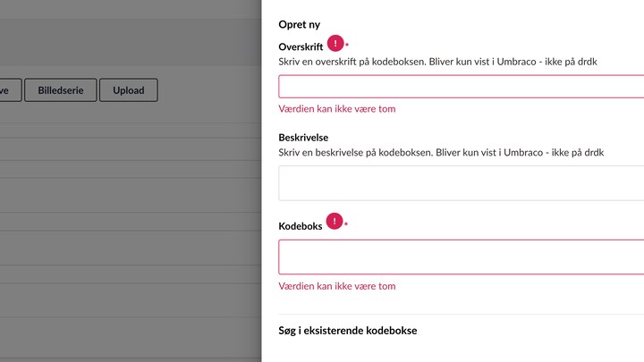Click the Overskrift validation error icon
Image resolution: width=644 pixels, height=362 pixels.
click(335, 43)
